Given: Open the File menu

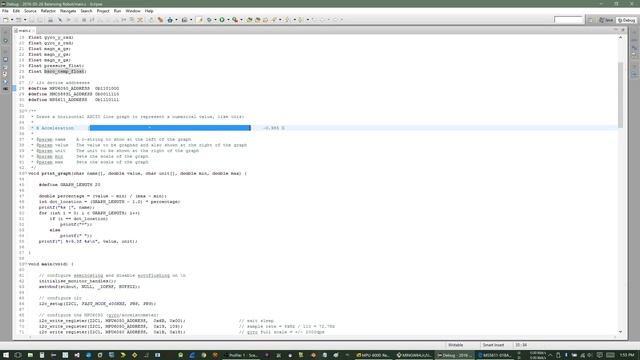Looking at the screenshot, I should click(x=5, y=11).
